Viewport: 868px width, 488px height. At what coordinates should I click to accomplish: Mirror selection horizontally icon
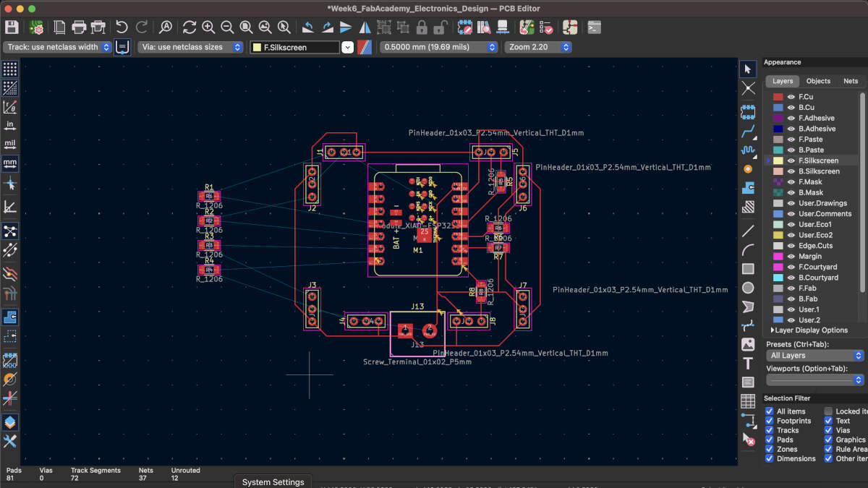click(x=365, y=27)
